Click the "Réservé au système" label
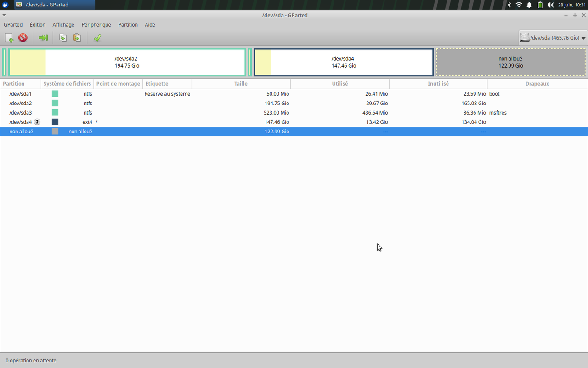 coord(167,94)
